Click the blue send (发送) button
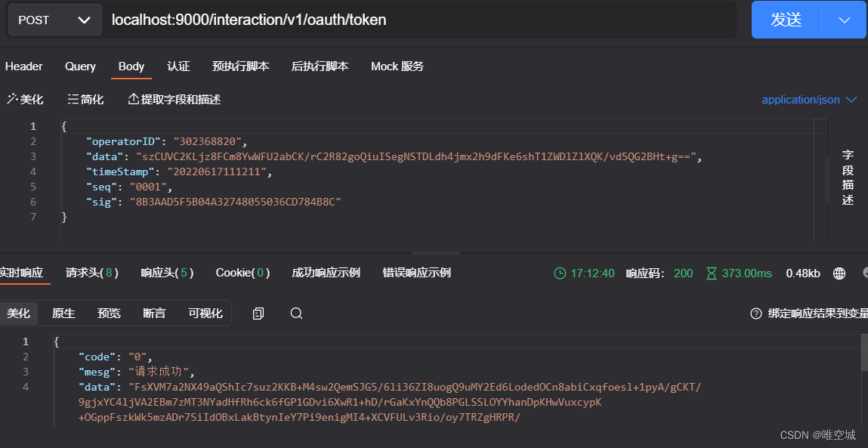 [x=786, y=20]
